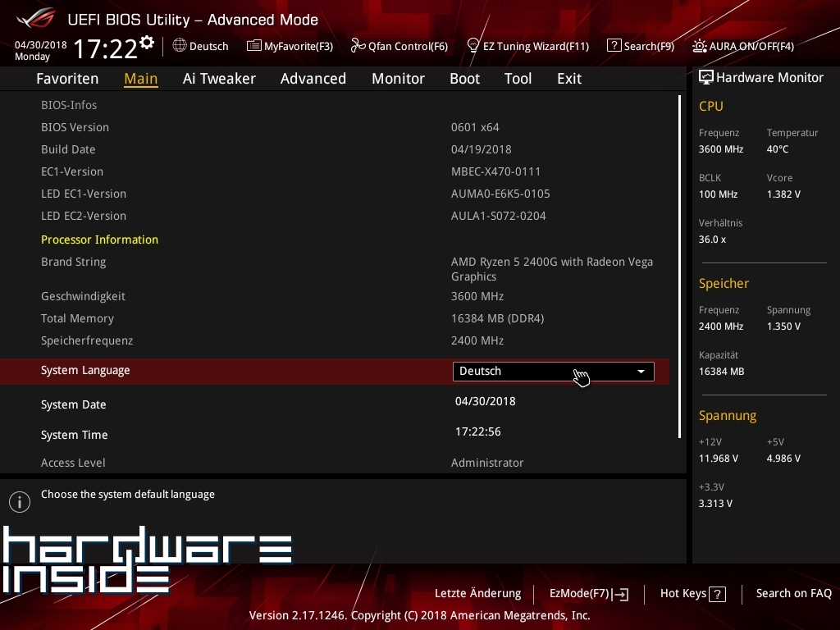Start EZ Tuning Wizard(F11) label
This screenshot has height=630, width=840.
(536, 46)
